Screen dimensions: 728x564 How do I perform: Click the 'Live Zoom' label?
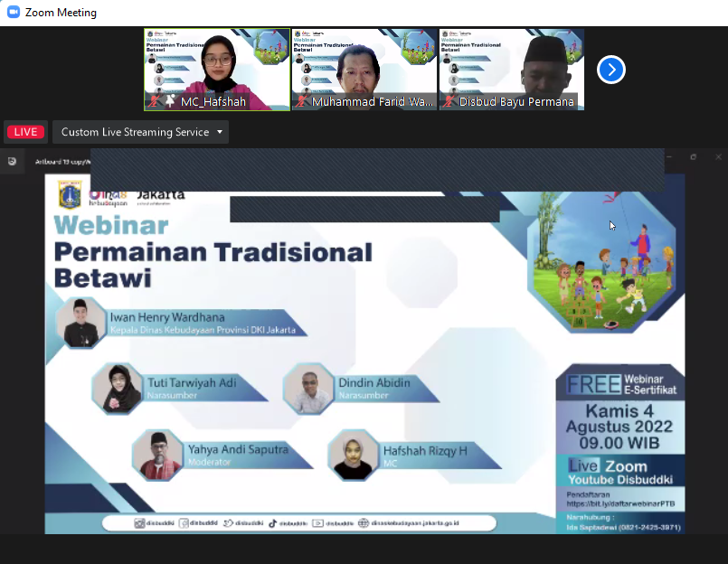point(608,465)
